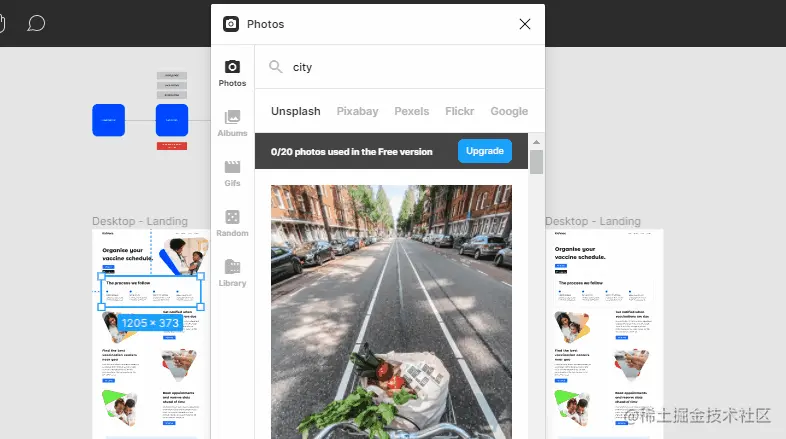786x439 pixels.
Task: Click the search magnifier icon
Action: coord(276,67)
